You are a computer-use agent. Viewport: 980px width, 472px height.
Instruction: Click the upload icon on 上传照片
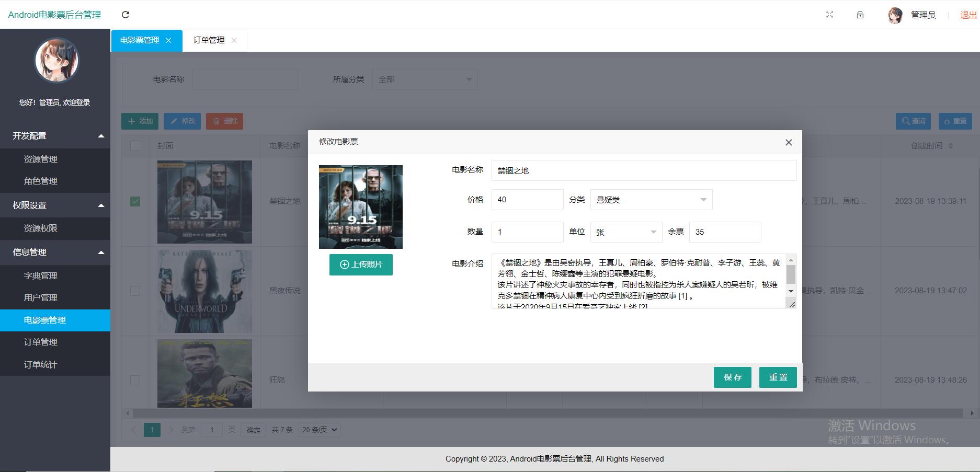coord(344,264)
